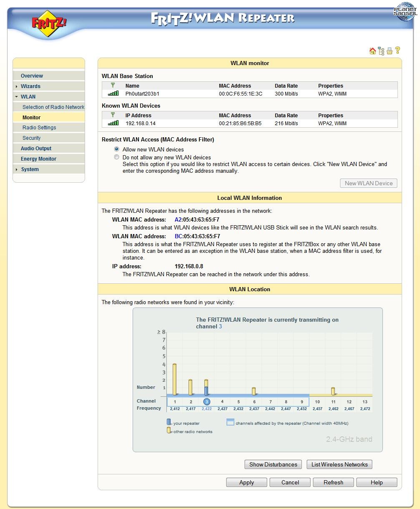
Task: Open the Monitor submenu item
Action: coord(31,118)
